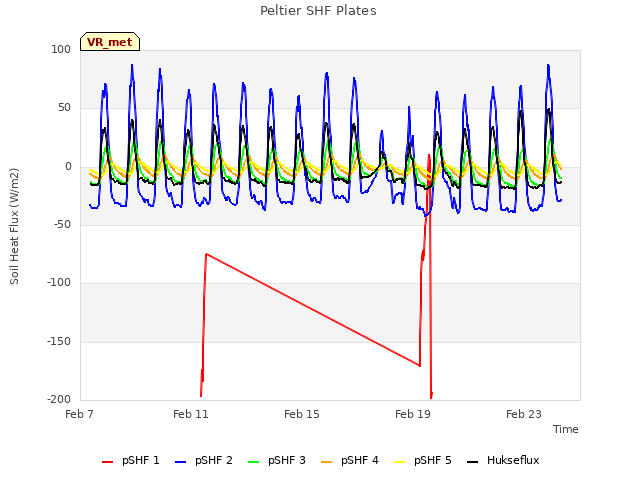This screenshot has width=640, height=480.
Task: Click the VR_met label box
Action: pyautogui.click(x=110, y=42)
